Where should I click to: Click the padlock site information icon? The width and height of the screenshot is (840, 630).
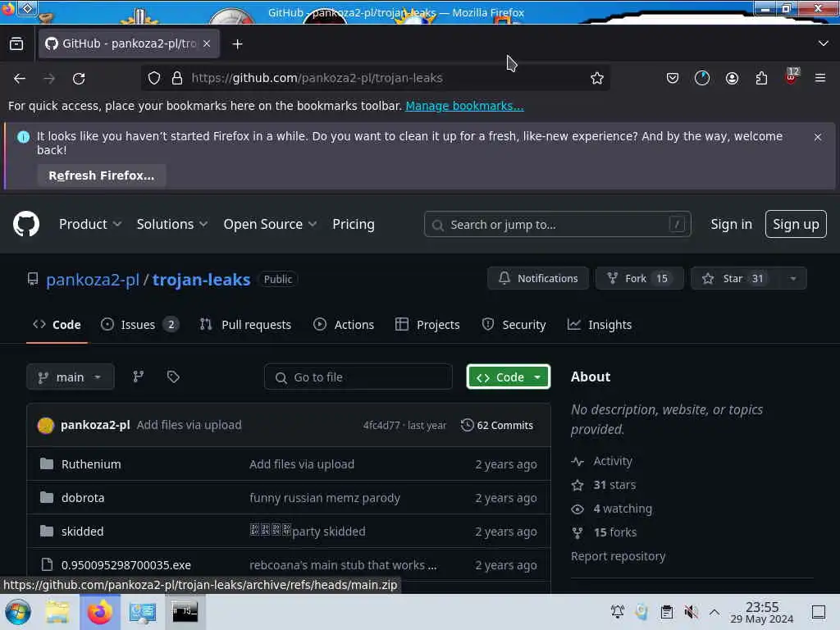coord(177,78)
